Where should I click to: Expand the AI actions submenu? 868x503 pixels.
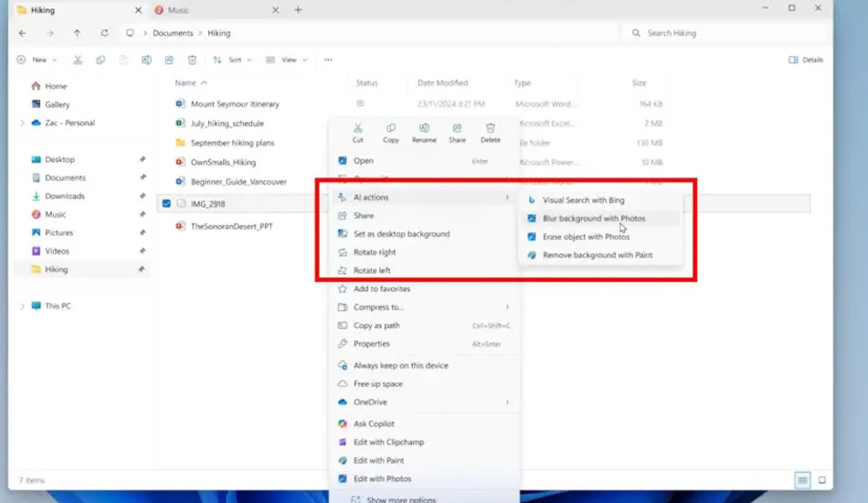424,198
